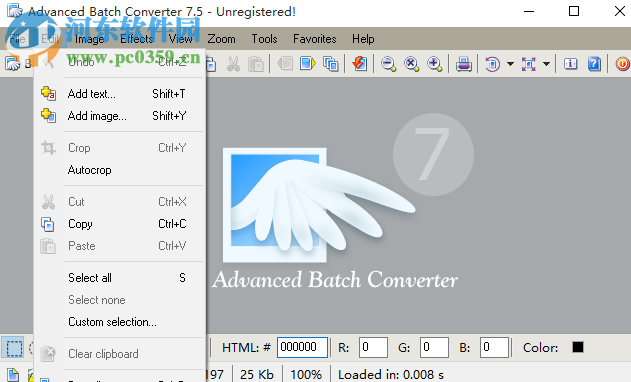Screen dimensions: 631x382
Task: Click the Zoom in magnifier icon
Action: pyautogui.click(x=435, y=64)
